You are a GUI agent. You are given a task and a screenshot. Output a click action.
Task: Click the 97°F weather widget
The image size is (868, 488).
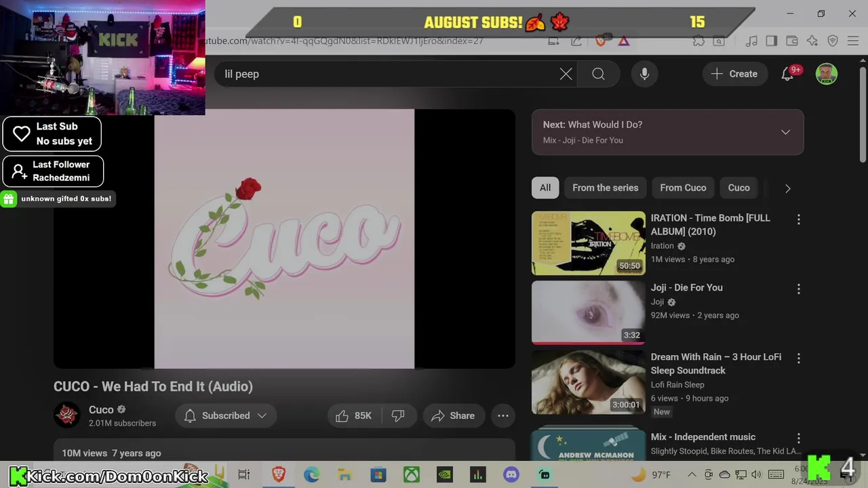(651, 474)
